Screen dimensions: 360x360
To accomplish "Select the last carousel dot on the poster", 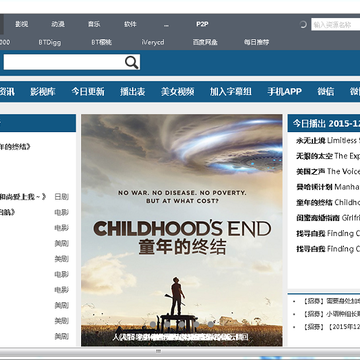I will pyautogui.click(x=211, y=324).
